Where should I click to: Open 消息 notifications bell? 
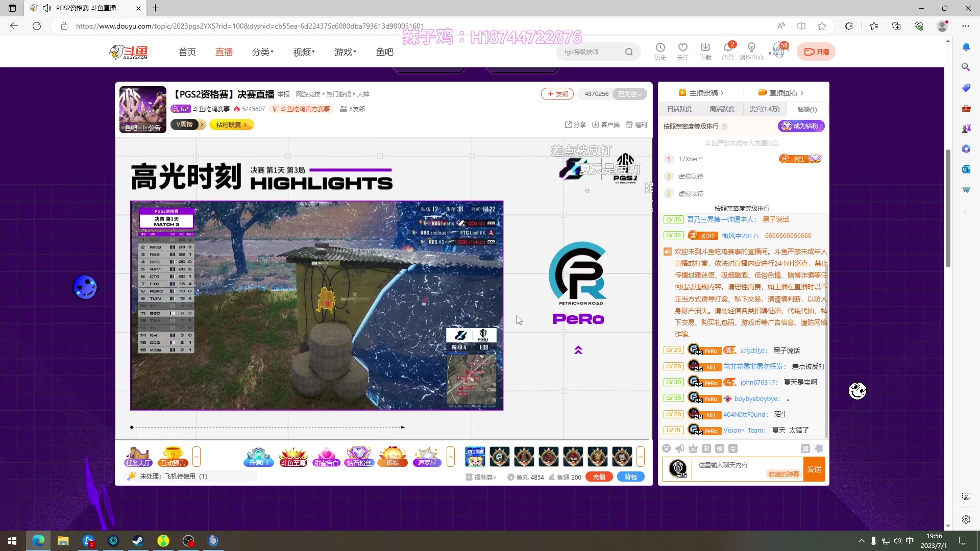(728, 52)
